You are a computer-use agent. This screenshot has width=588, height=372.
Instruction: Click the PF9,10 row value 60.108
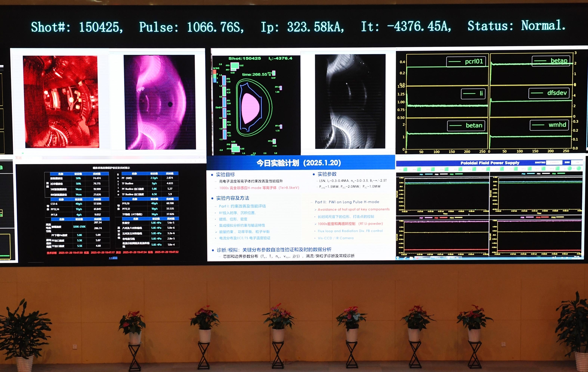(x=170, y=203)
